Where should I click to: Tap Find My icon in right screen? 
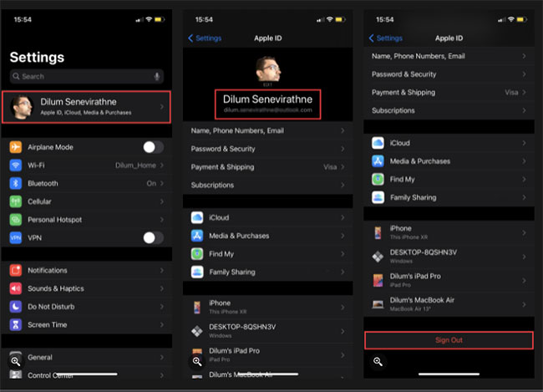pos(378,179)
